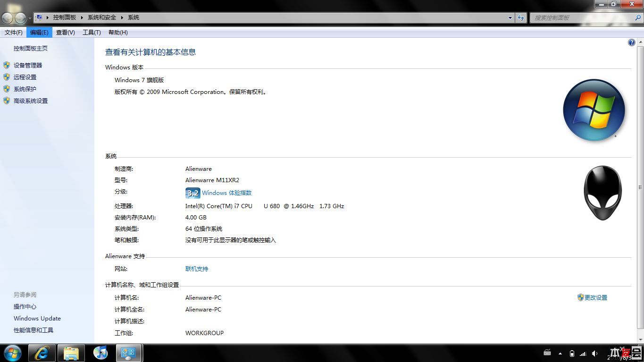Click the Alienware alien head logo
This screenshot has height=362, width=644.
603,193
